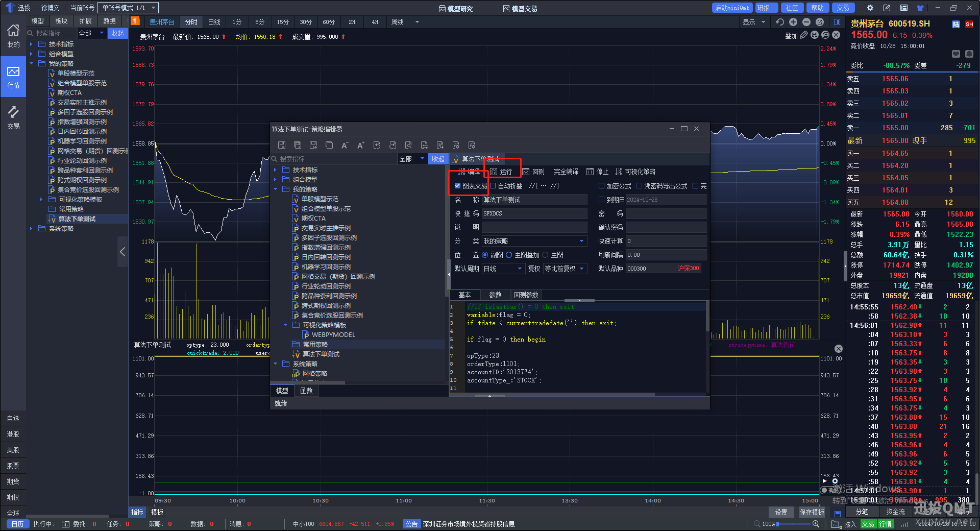
Task: Collapse left panel with arrow handle
Action: pos(122,252)
